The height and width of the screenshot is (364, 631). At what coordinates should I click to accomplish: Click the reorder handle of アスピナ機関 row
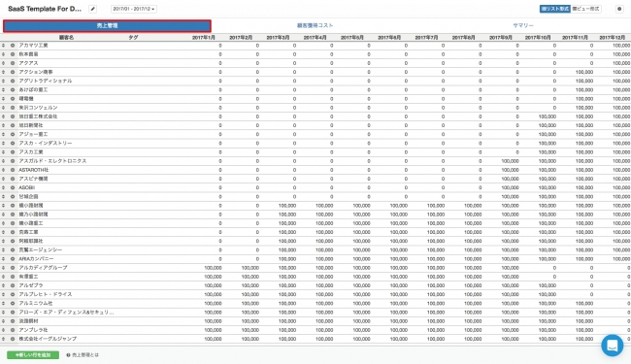point(4,179)
